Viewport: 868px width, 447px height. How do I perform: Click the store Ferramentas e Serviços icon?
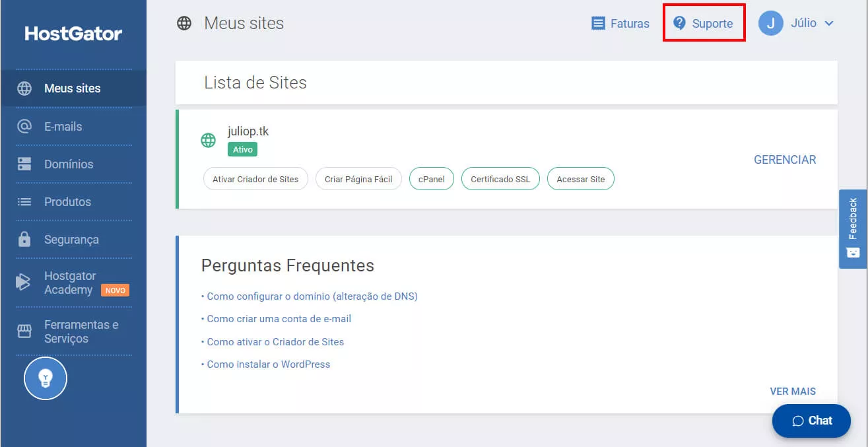coord(24,331)
